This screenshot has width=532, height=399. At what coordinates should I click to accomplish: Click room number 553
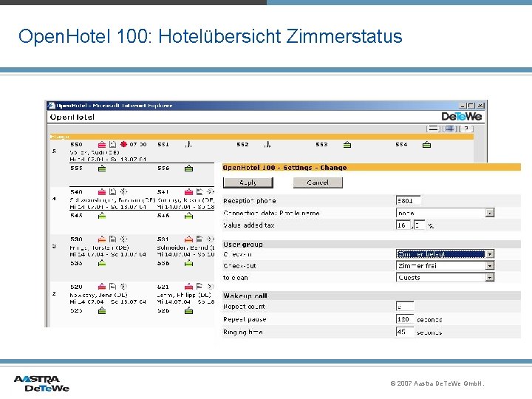click(x=321, y=145)
